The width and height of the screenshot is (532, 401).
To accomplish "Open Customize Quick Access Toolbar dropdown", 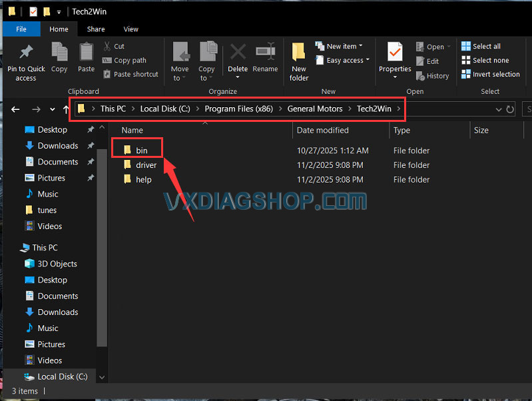I will (x=59, y=12).
